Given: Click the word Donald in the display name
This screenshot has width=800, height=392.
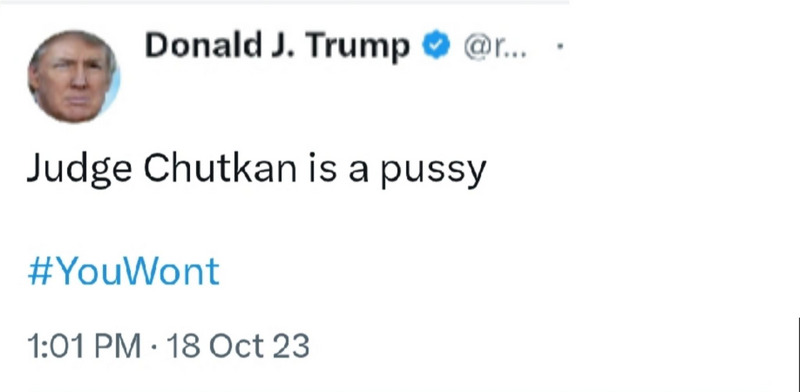Looking at the screenshot, I should (x=203, y=45).
